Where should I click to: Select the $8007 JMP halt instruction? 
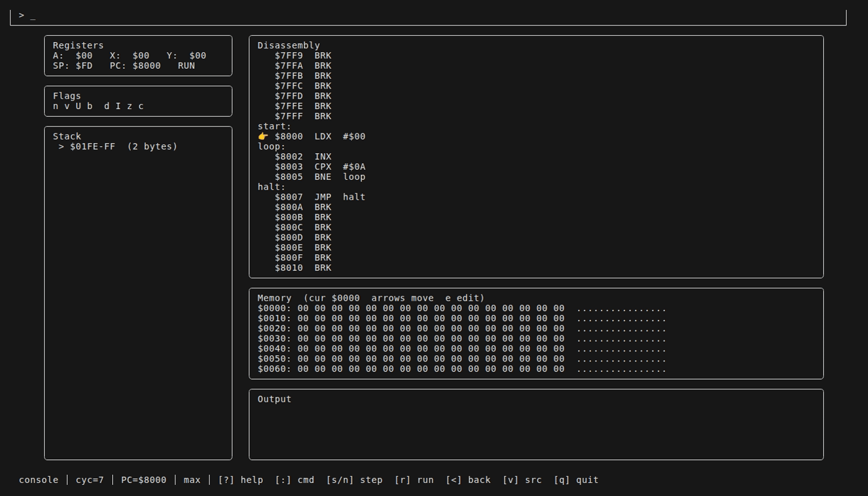(x=320, y=197)
